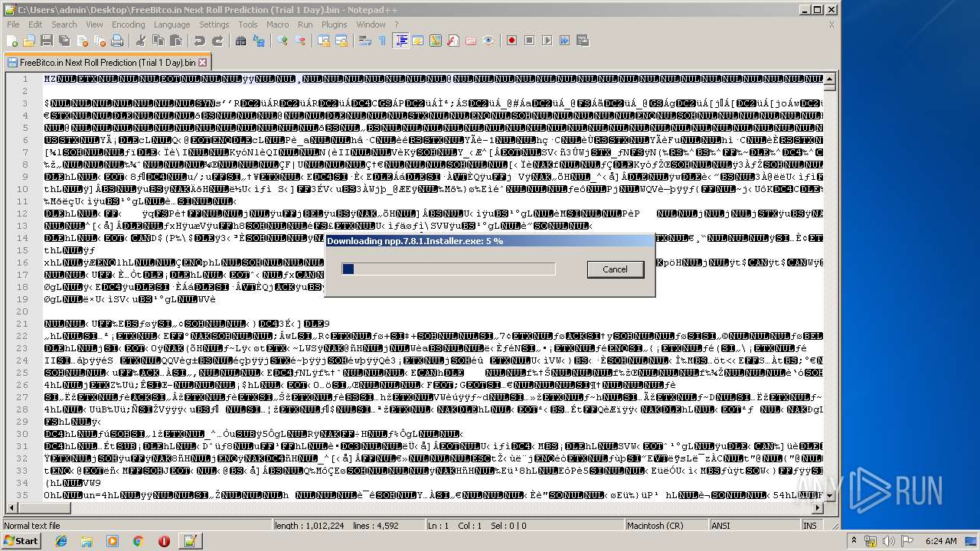This screenshot has height=551, width=980.
Task: Click the vertical scrollbar up arrow
Action: click(x=829, y=79)
